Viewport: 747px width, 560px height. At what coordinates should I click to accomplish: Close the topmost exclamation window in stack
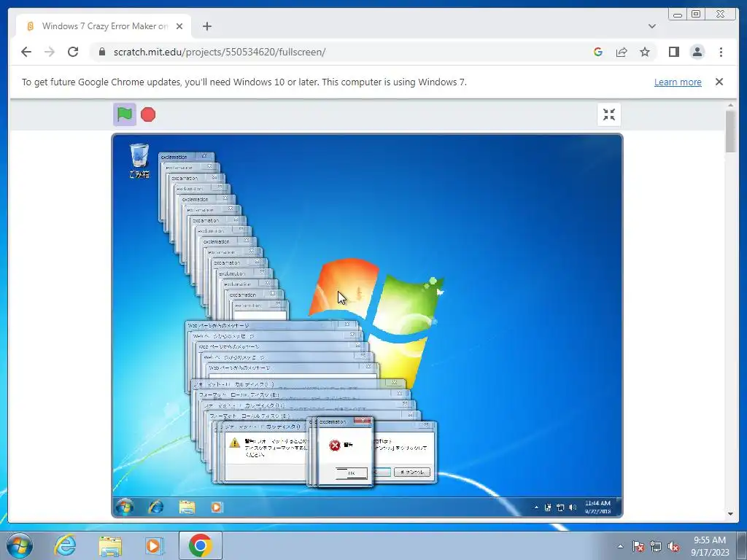pyautogui.click(x=204, y=156)
